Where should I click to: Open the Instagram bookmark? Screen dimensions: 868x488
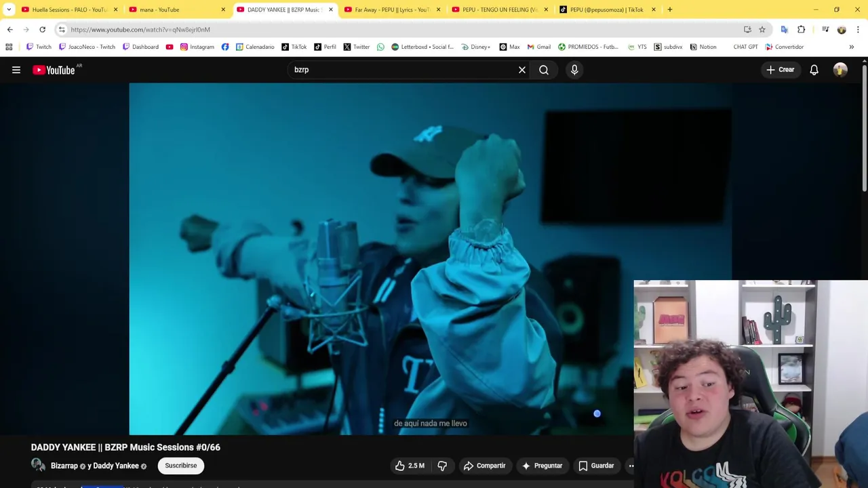tap(197, 47)
